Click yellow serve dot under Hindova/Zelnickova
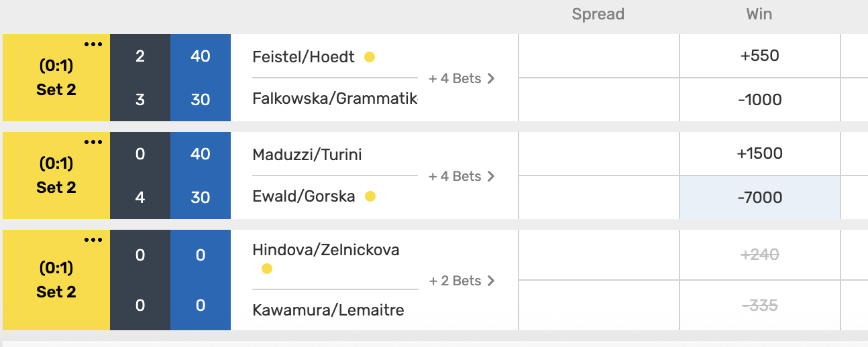868x347 pixels. pyautogui.click(x=267, y=269)
